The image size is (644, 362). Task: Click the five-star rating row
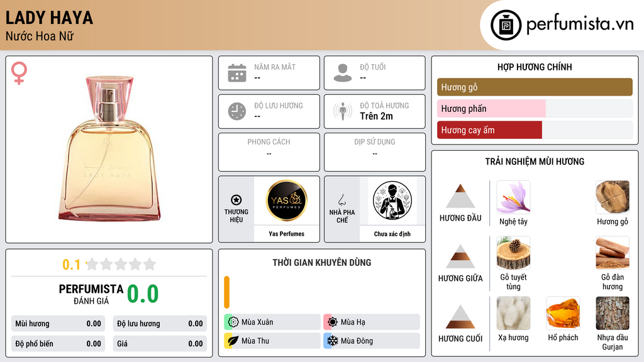coord(121,265)
